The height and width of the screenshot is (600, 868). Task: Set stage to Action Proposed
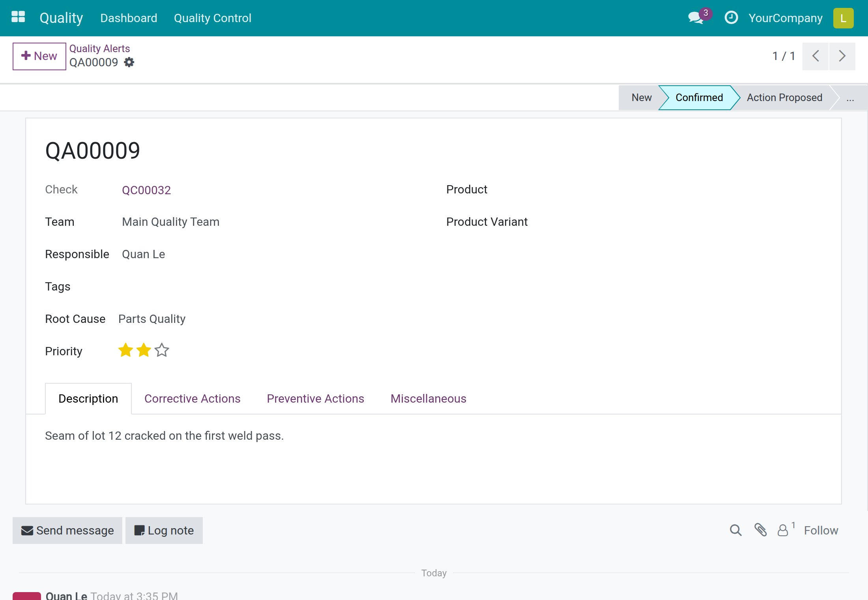pos(784,97)
